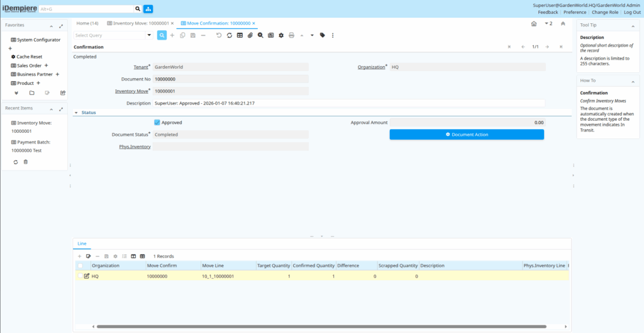Click the Print toolbar icon
Screen dimensions: 644x333
(292, 35)
